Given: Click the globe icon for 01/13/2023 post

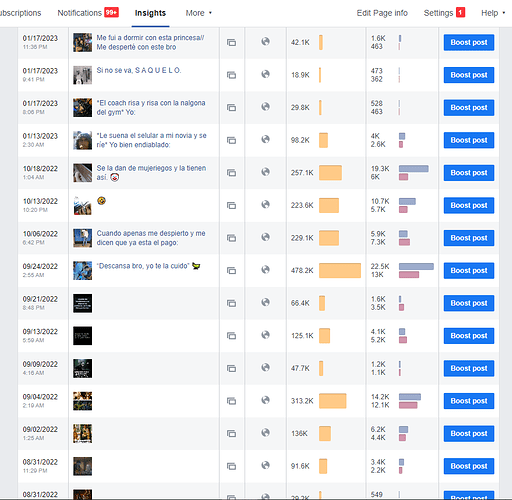Looking at the screenshot, I should click(x=265, y=139).
